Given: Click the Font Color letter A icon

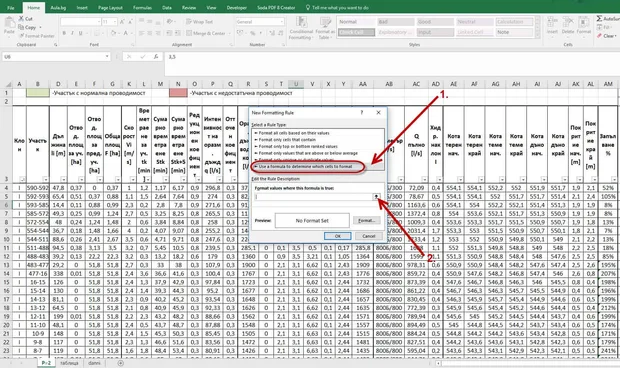Looking at the screenshot, I should pyautogui.click(x=126, y=33).
